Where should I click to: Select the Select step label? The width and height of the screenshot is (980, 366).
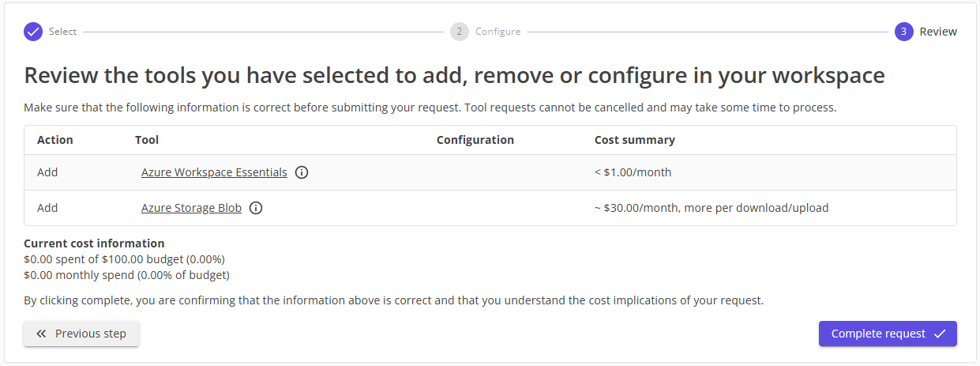click(x=62, y=32)
